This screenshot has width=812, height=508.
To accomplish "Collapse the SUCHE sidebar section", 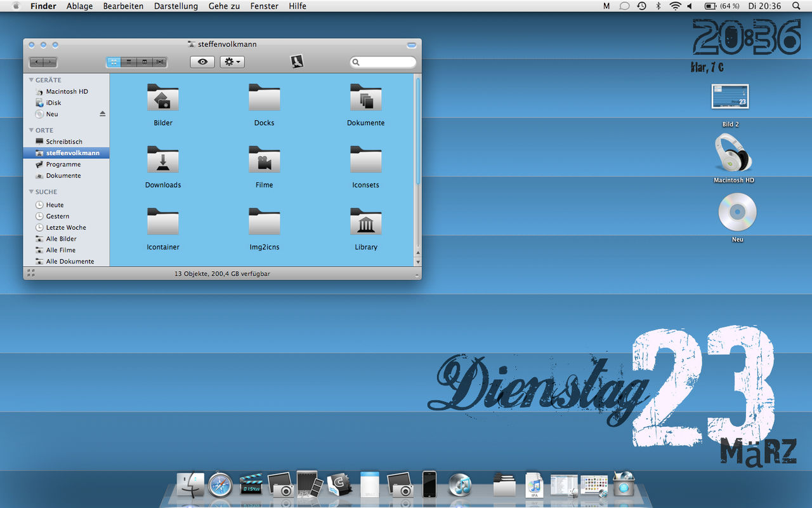I will click(31, 192).
